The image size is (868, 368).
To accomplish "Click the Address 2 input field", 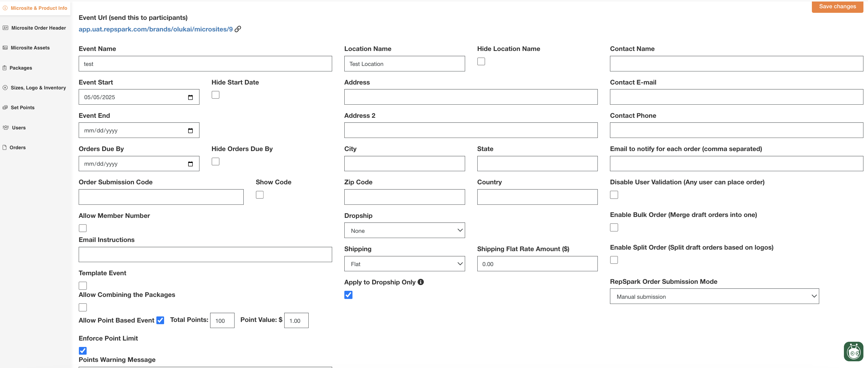I will [471, 130].
